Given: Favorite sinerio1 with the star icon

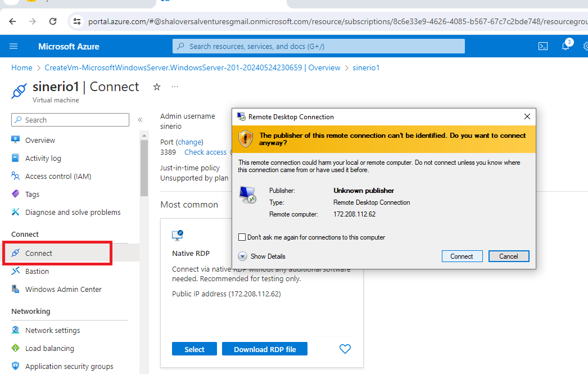Looking at the screenshot, I should point(157,87).
